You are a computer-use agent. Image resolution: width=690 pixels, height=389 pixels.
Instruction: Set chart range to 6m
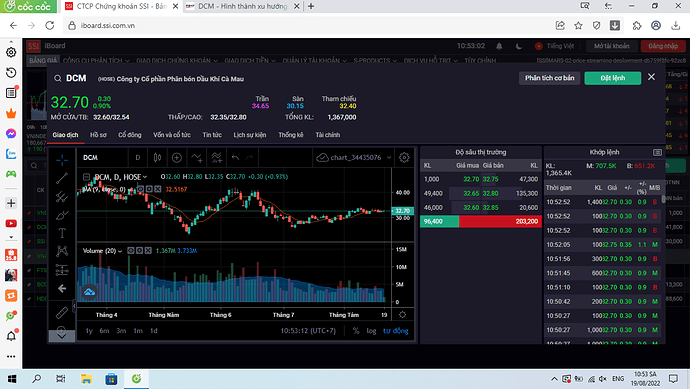coord(104,331)
